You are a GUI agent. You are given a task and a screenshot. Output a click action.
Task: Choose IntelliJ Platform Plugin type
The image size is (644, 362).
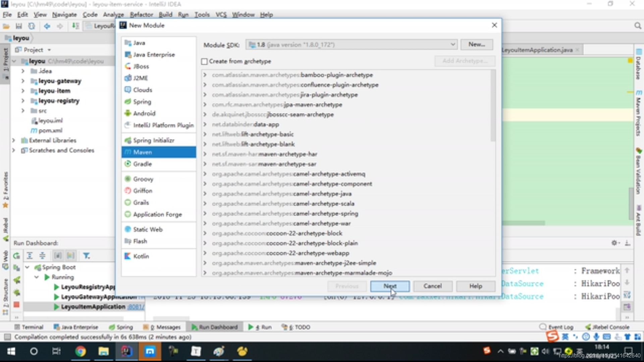pyautogui.click(x=163, y=125)
